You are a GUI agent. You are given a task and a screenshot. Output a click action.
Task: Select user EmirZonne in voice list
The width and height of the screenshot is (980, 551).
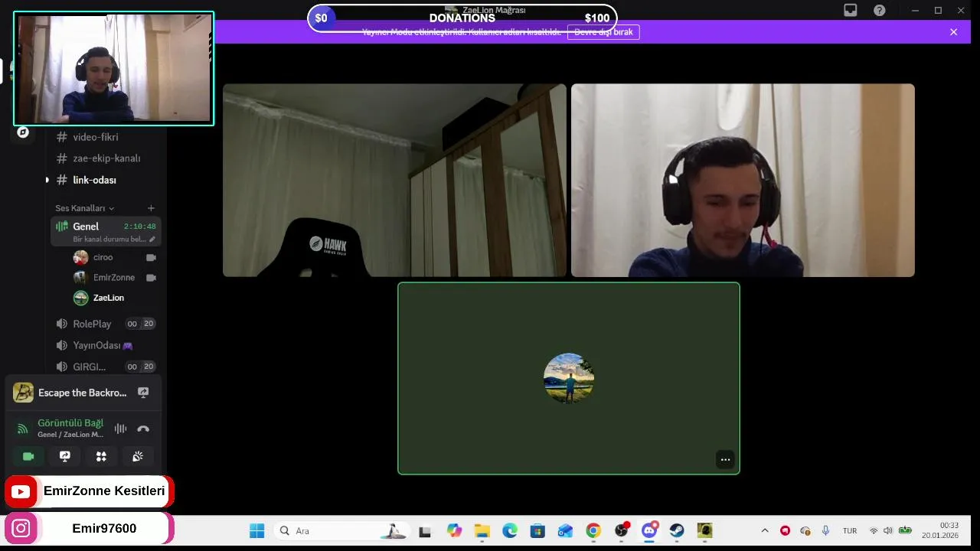[114, 278]
